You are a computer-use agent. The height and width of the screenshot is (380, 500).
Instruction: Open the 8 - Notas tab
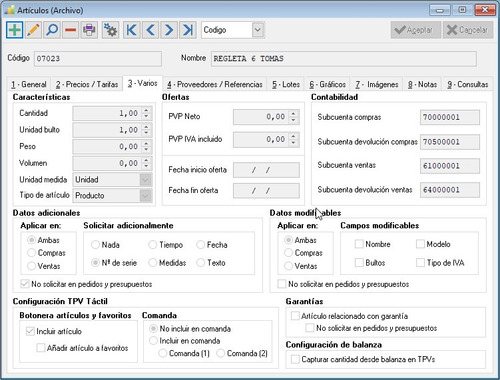click(x=423, y=85)
